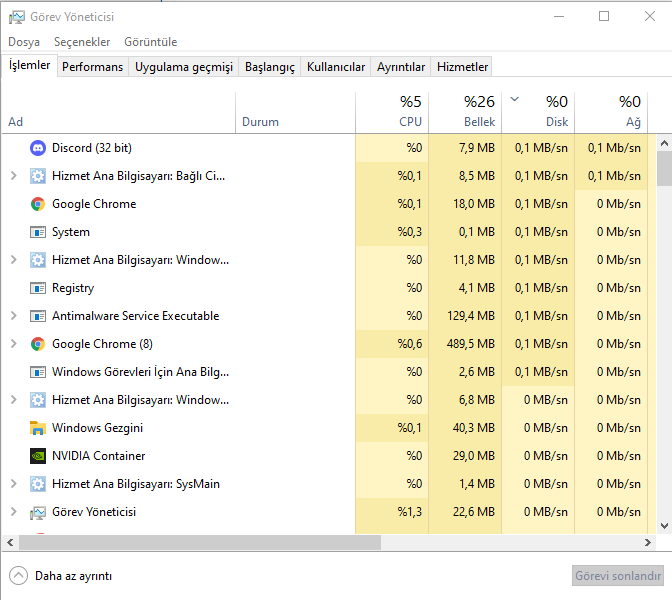Click the Görev Yöneticisi title bar icon
The width and height of the screenshot is (672, 600).
pyautogui.click(x=17, y=17)
